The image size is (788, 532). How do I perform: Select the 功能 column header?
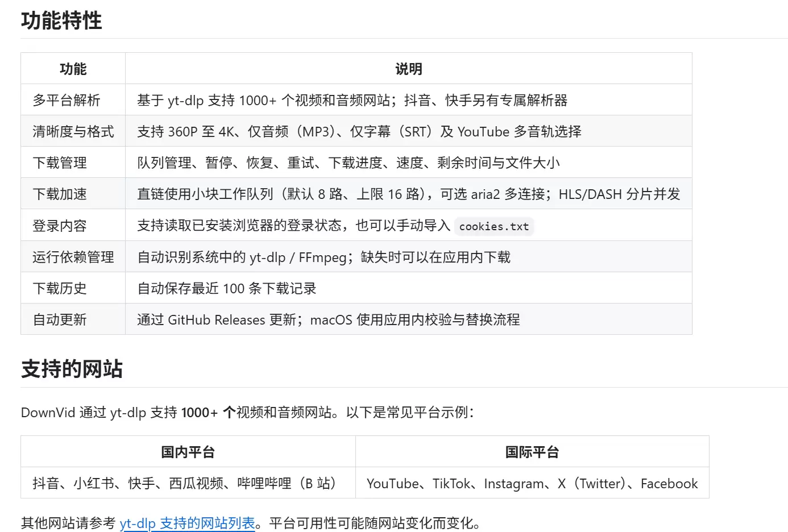[x=73, y=69]
